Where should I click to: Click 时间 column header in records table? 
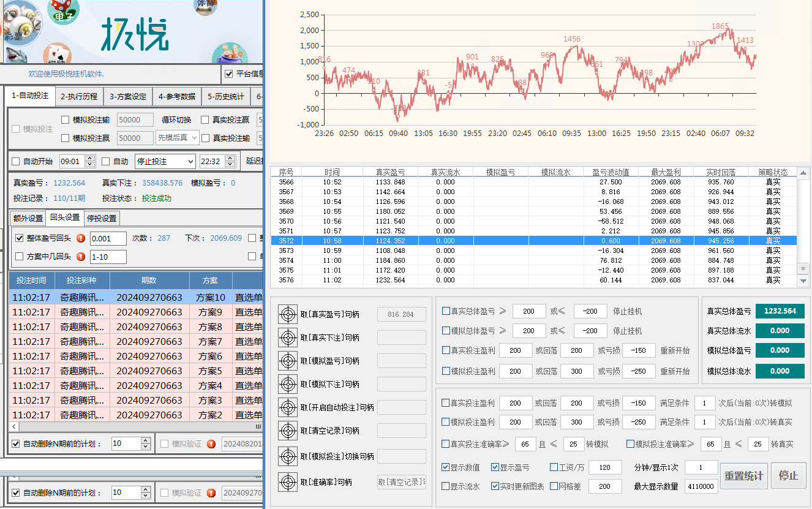point(333,172)
